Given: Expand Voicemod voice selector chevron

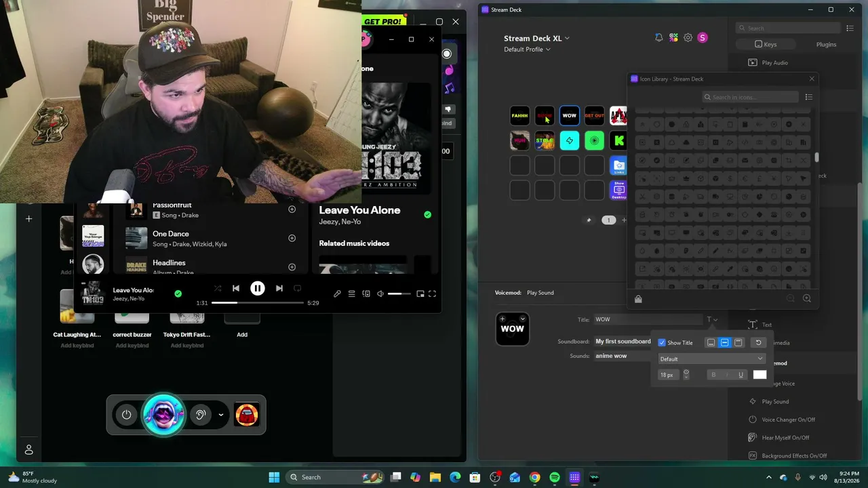Looking at the screenshot, I should [221, 415].
